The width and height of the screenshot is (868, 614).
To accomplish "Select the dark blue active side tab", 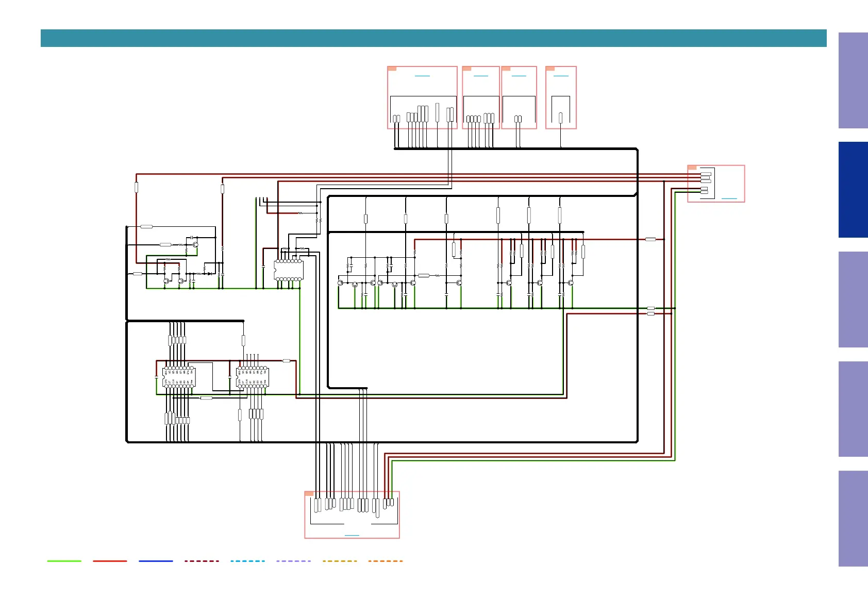I will click(x=853, y=190).
